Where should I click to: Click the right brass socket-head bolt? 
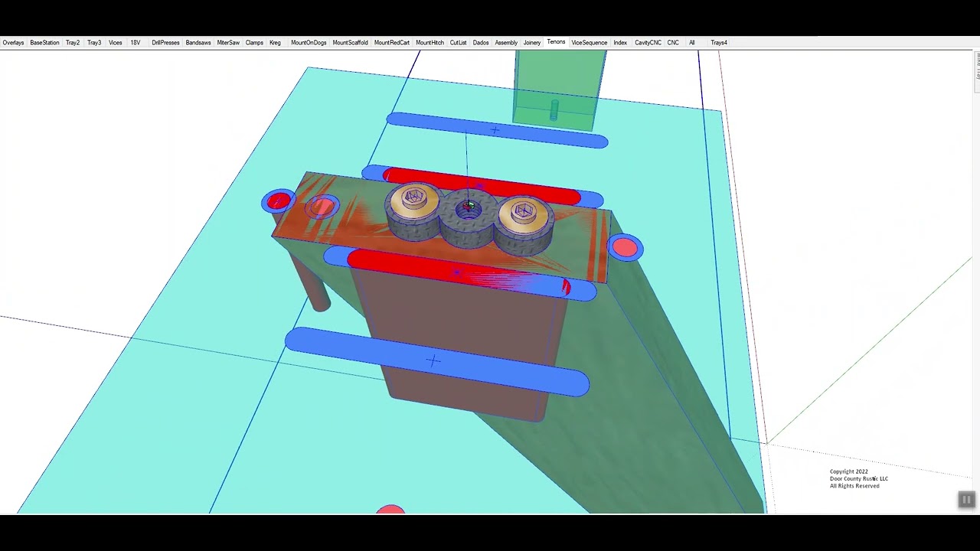tap(524, 211)
